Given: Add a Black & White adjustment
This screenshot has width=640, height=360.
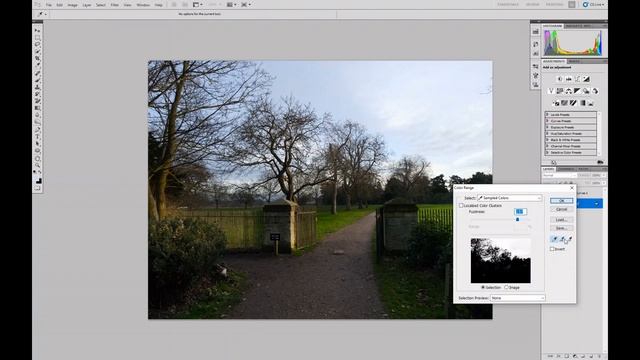Looking at the screenshot, I should click(x=577, y=91).
